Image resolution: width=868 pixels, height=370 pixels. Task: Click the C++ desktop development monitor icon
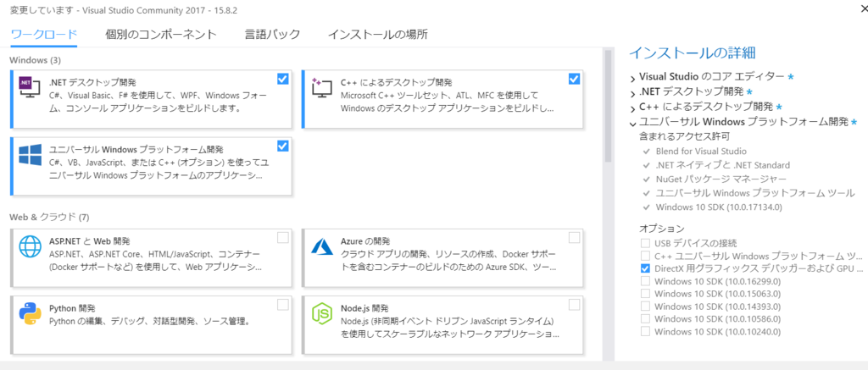[321, 88]
